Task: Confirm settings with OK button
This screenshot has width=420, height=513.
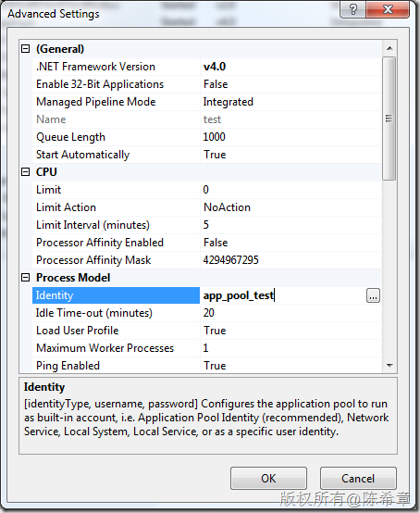Action: (268, 479)
